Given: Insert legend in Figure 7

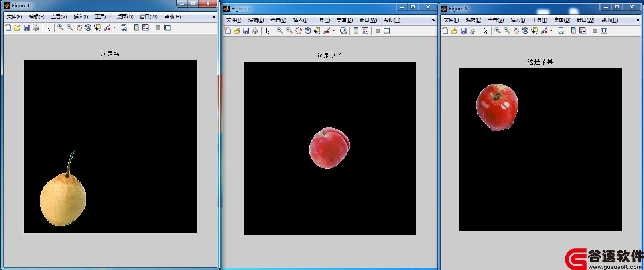Looking at the screenshot, I should point(365,31).
